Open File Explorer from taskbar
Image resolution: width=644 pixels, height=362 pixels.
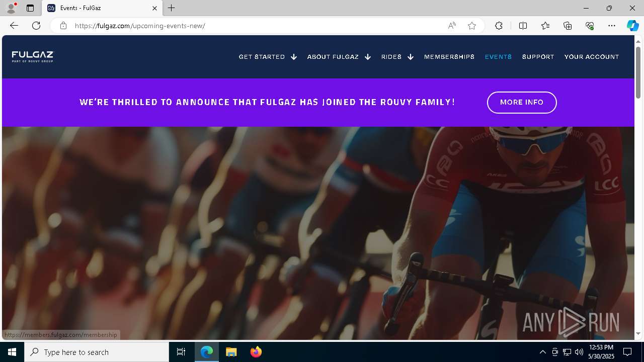pos(231,352)
